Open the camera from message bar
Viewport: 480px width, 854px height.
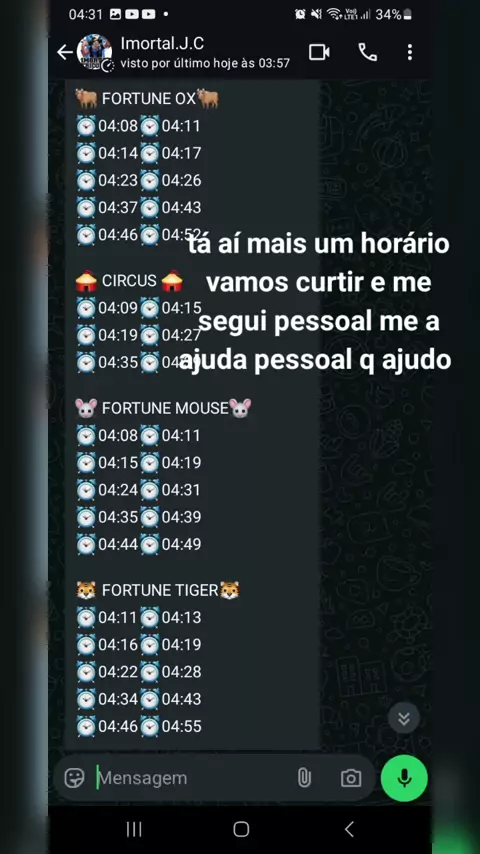pyautogui.click(x=351, y=778)
